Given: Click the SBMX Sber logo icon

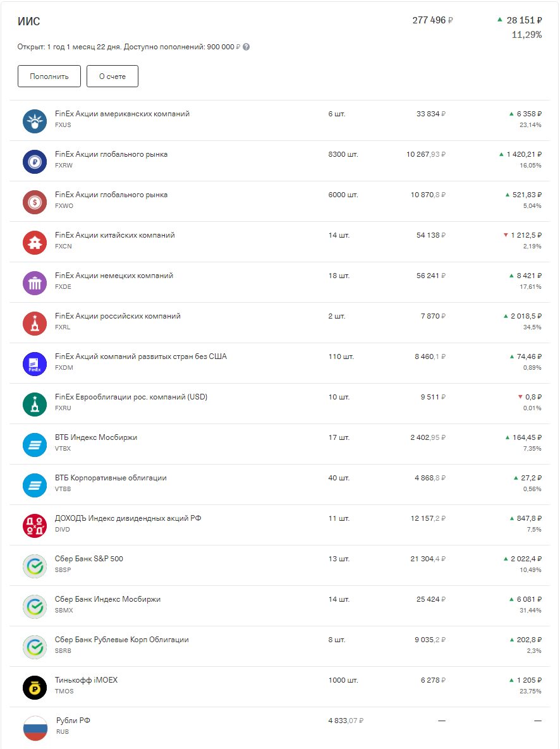Looking at the screenshot, I should (35, 607).
